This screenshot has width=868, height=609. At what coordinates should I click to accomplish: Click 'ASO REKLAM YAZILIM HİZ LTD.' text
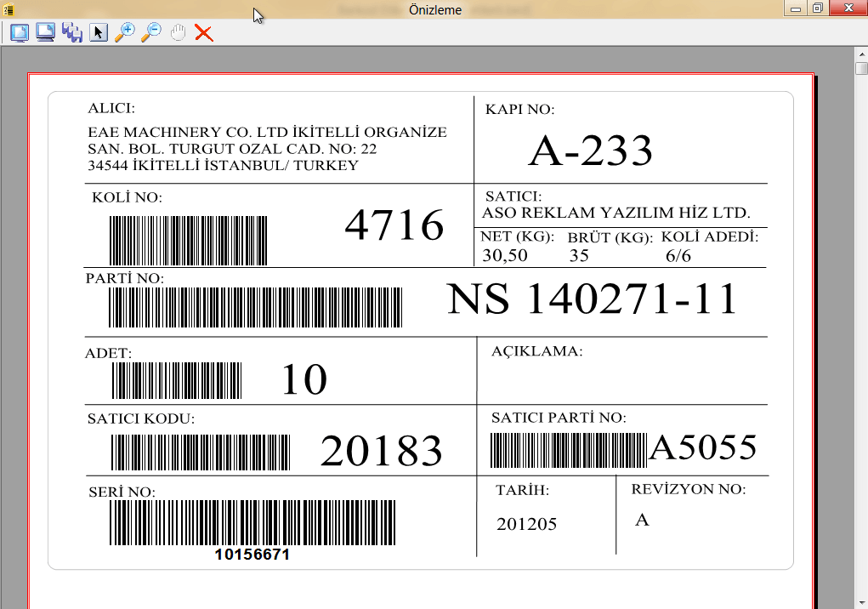(x=616, y=213)
